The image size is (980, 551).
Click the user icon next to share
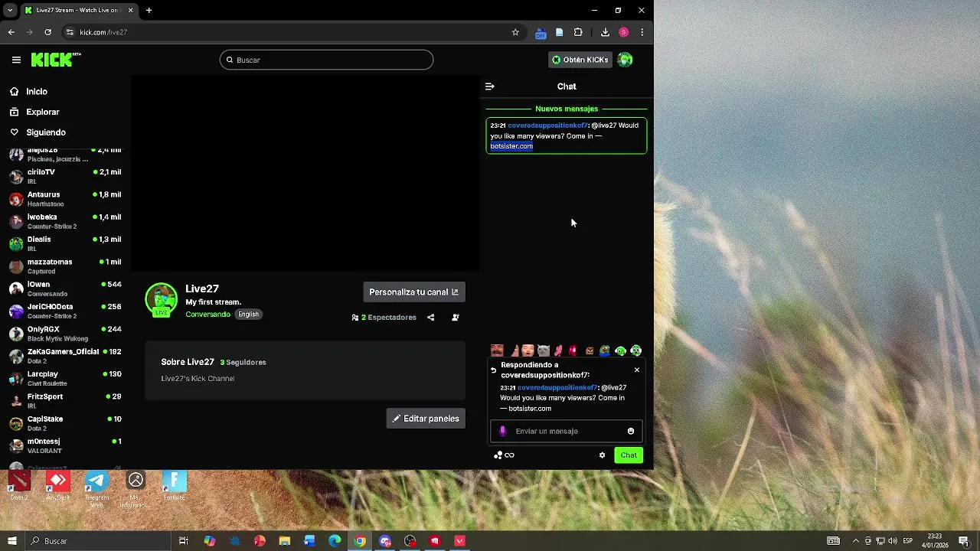[456, 318]
